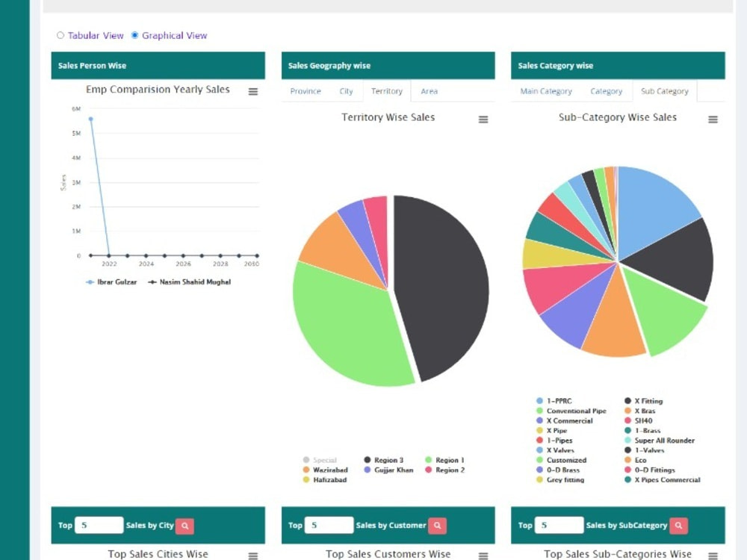This screenshot has height=560, width=747.
Task: Click the Top count field for Sales by City
Action: (99, 525)
